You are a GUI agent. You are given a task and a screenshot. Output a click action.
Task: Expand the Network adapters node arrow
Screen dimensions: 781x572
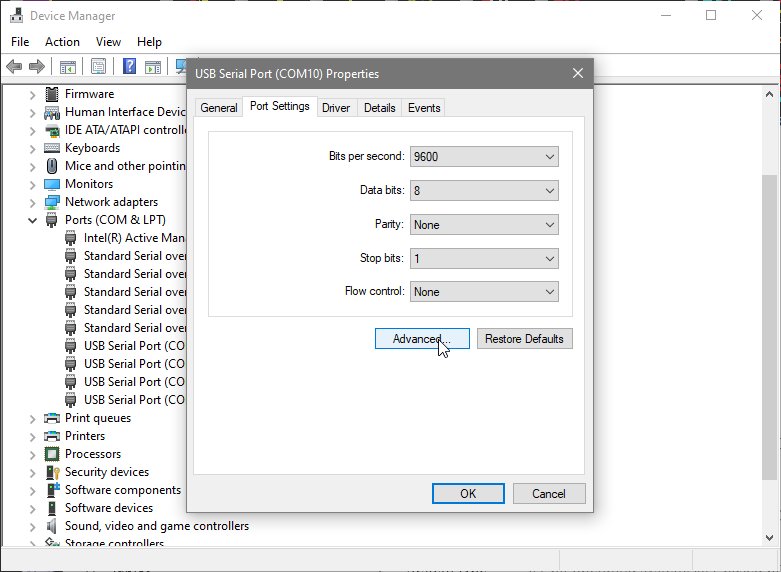(x=32, y=202)
